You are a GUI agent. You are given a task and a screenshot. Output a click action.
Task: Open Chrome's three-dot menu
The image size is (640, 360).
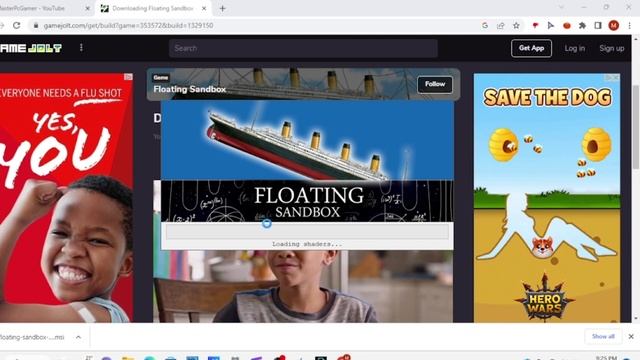click(x=629, y=25)
